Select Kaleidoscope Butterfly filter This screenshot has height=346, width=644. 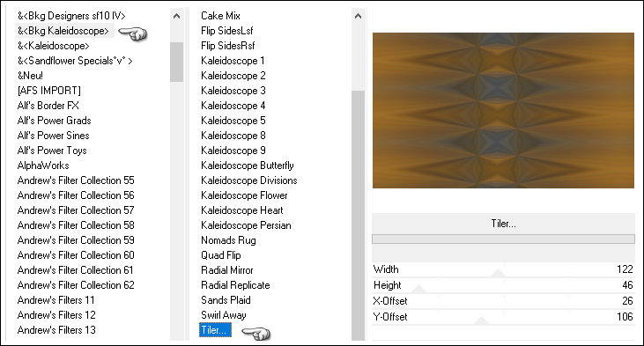248,166
